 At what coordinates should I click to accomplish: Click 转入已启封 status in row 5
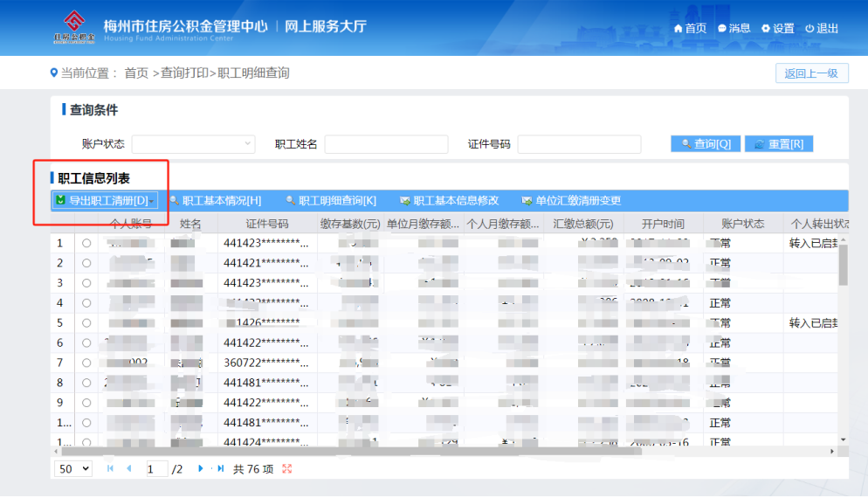(x=813, y=323)
